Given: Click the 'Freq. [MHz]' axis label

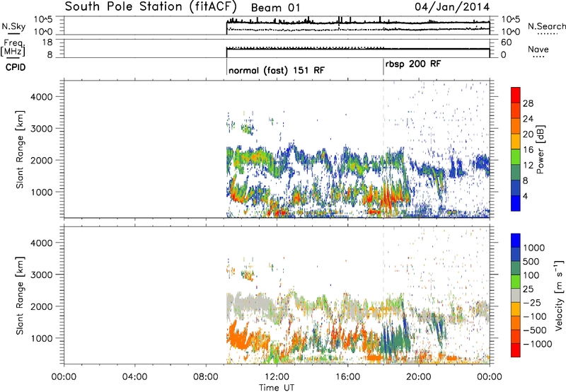Looking at the screenshot, I should pos(13,48).
